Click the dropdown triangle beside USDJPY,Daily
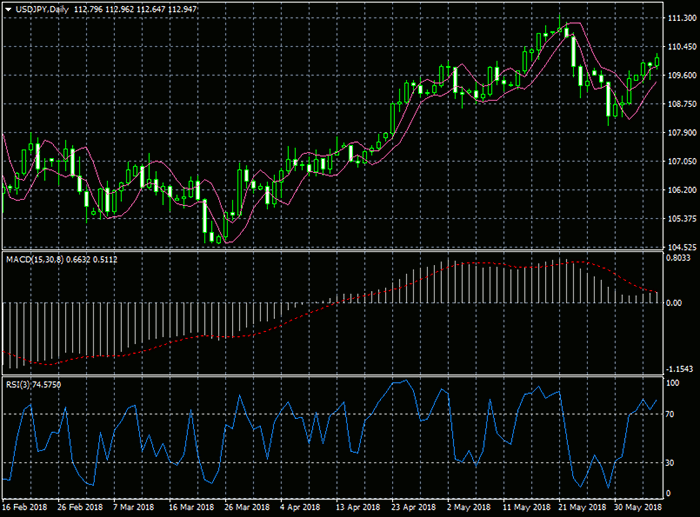The height and width of the screenshot is (517, 700). pyautogui.click(x=9, y=10)
